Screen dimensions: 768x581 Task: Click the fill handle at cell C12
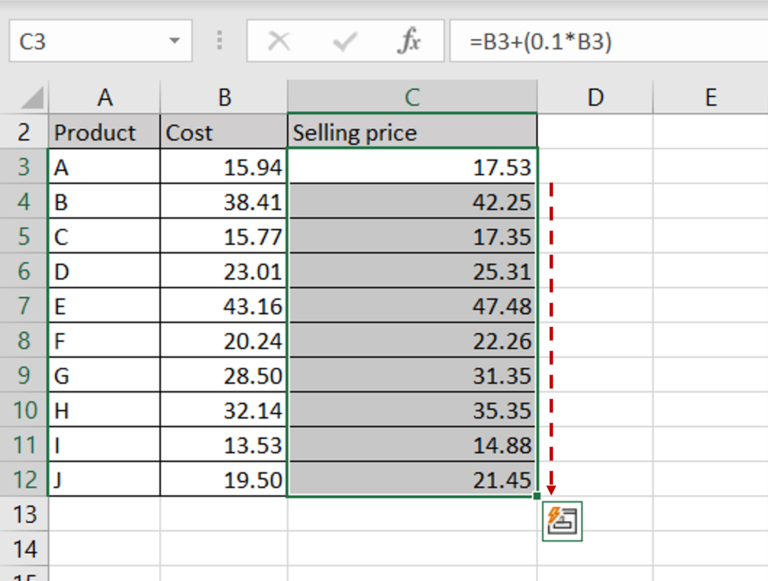click(538, 496)
